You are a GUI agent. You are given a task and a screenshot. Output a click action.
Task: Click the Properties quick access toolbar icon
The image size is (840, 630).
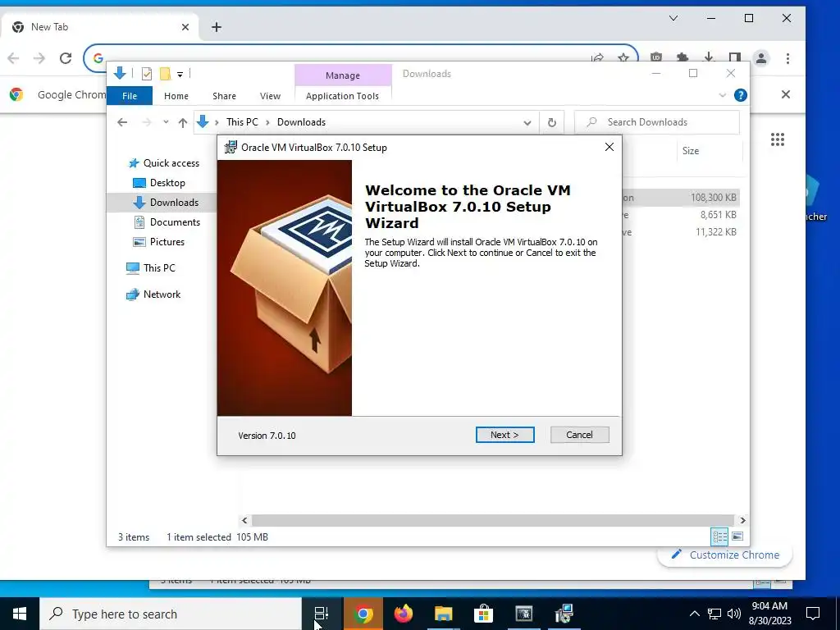(146, 74)
